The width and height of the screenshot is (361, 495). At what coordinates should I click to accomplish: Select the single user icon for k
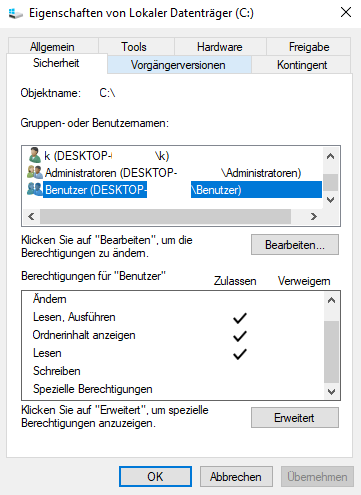pyautogui.click(x=34, y=155)
